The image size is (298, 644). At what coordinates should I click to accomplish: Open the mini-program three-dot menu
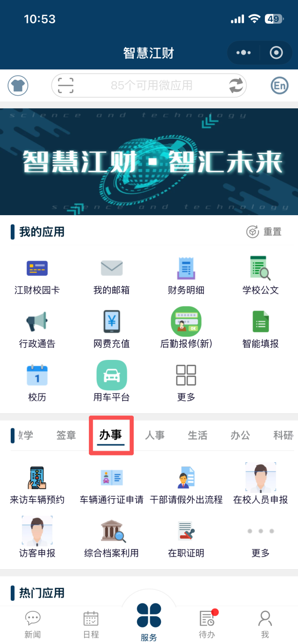click(x=244, y=52)
